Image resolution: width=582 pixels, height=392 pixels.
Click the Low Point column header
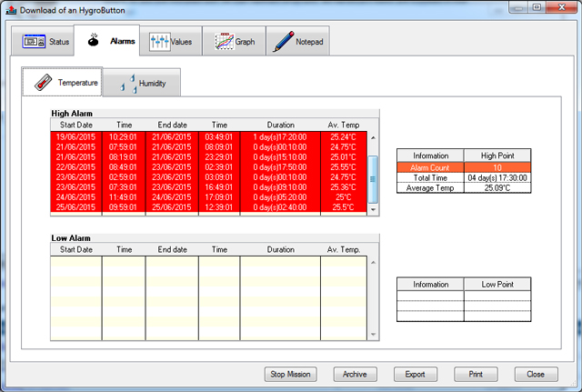pyautogui.click(x=497, y=285)
